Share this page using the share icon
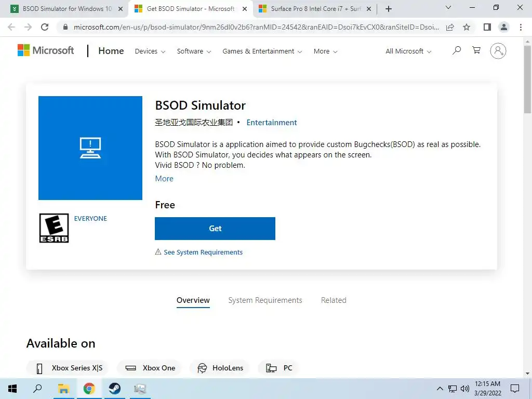Screen dimensions: 532x399 tap(450, 27)
